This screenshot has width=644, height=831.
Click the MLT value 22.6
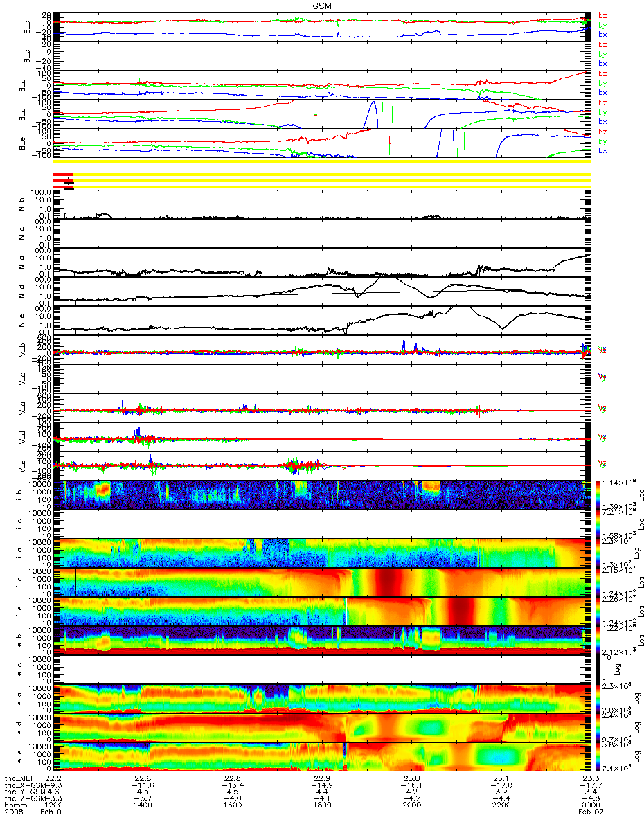point(143,778)
